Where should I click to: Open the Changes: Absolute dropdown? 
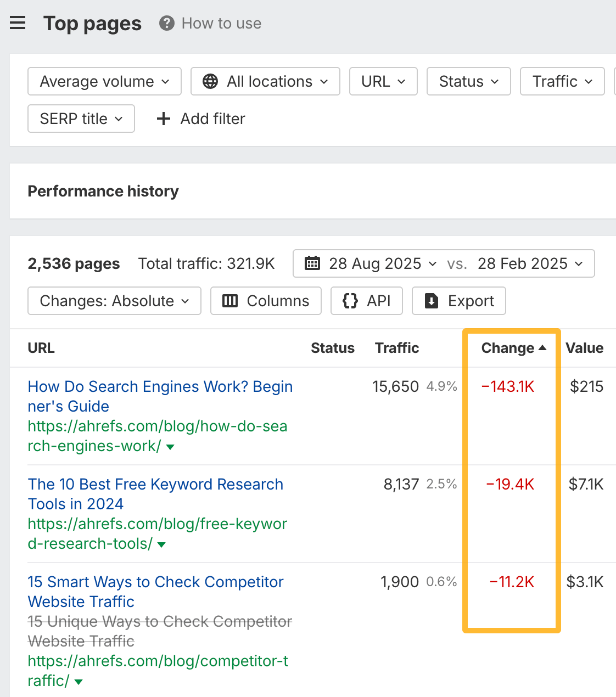pos(114,301)
